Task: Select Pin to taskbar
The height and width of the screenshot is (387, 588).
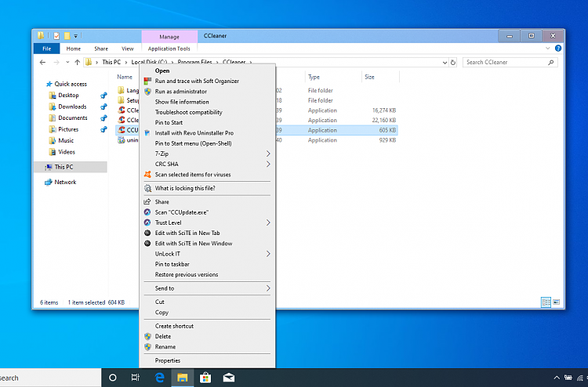Action: [x=207, y=264]
